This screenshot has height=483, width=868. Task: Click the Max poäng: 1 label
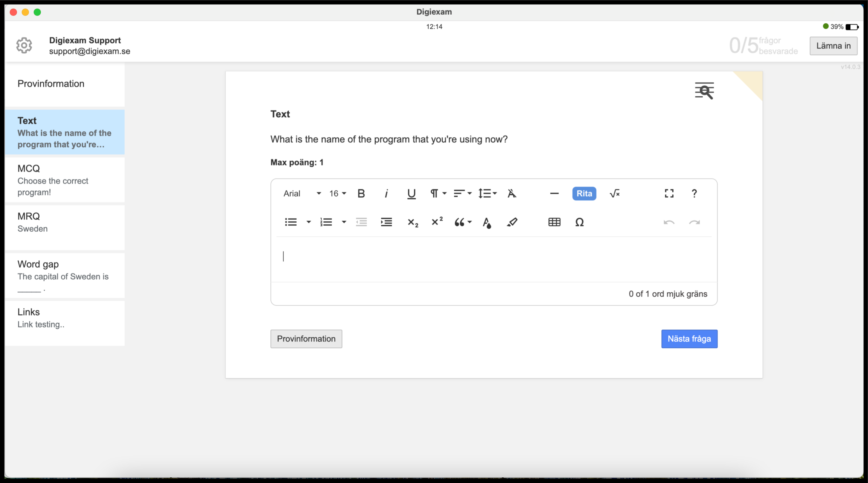297,162
